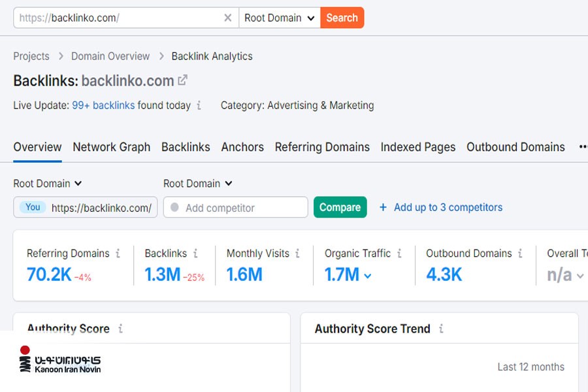
Task: Click info icon beside Live Update backlinks
Action: click(x=199, y=105)
